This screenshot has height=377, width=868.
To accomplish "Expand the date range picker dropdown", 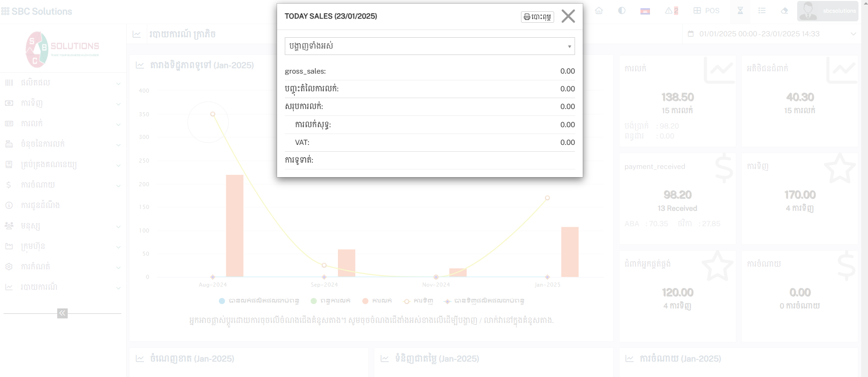I will (853, 34).
